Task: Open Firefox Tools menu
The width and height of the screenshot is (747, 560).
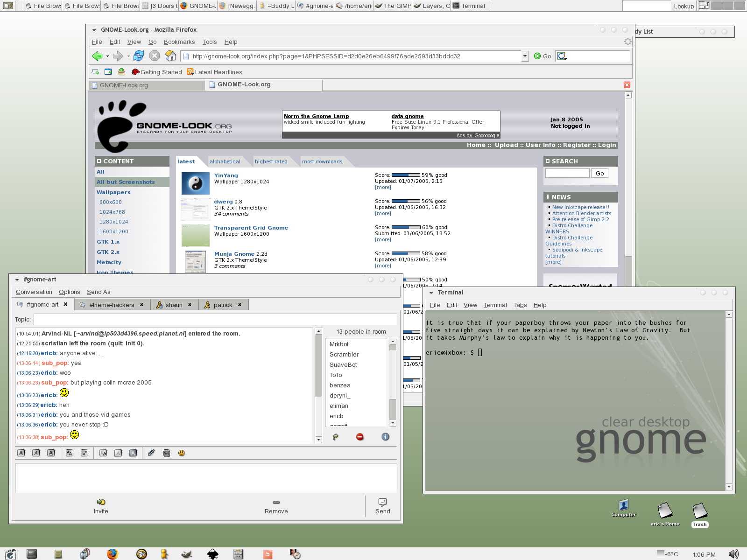Action: (x=210, y=42)
